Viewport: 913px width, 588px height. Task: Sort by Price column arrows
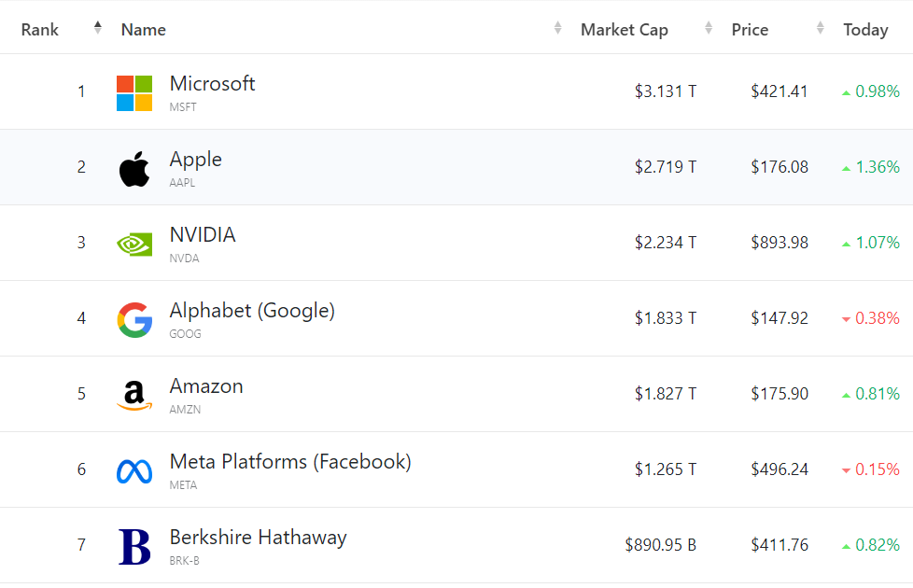pos(821,27)
